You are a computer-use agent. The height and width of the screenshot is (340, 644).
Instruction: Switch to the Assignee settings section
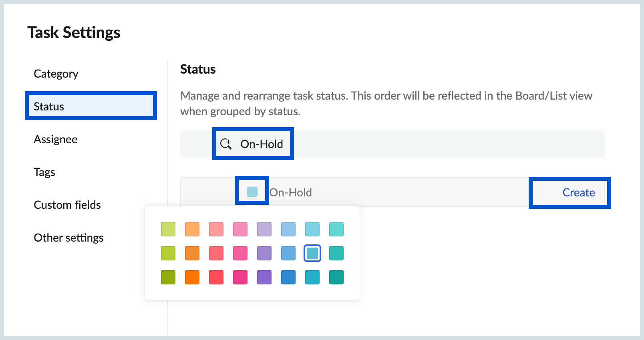pyautogui.click(x=56, y=139)
